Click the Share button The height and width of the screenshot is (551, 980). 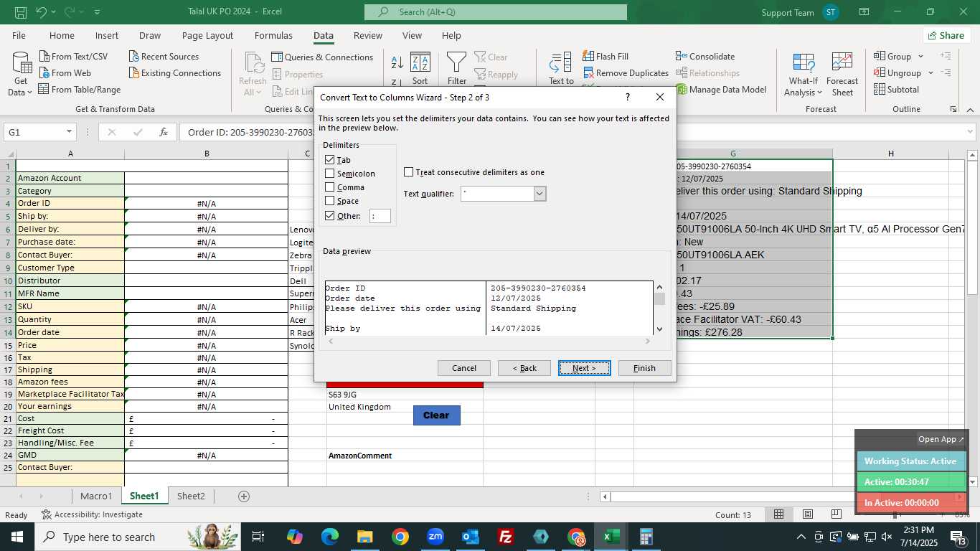click(x=945, y=36)
